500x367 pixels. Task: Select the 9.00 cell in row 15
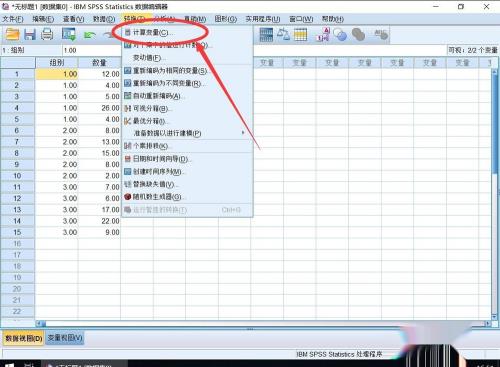click(x=99, y=232)
